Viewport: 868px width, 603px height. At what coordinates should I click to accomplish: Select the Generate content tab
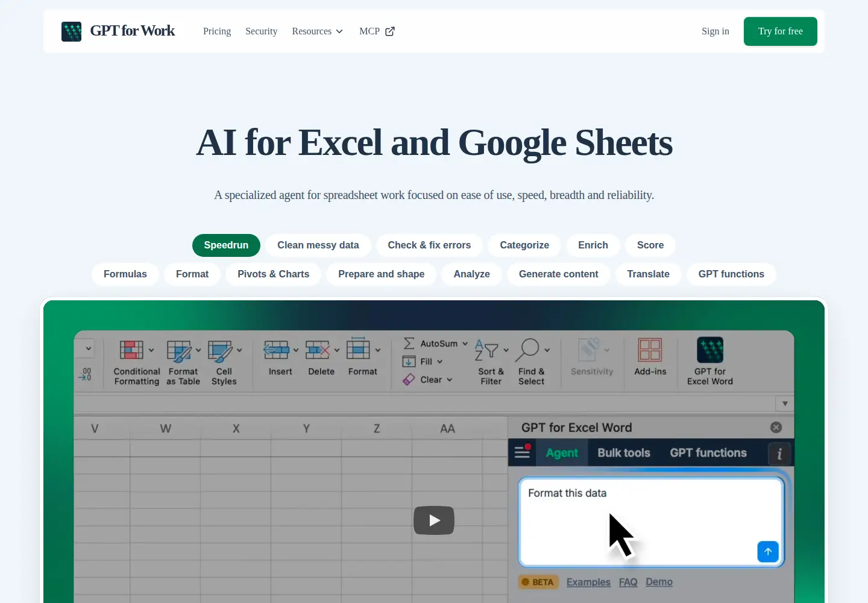[559, 274]
